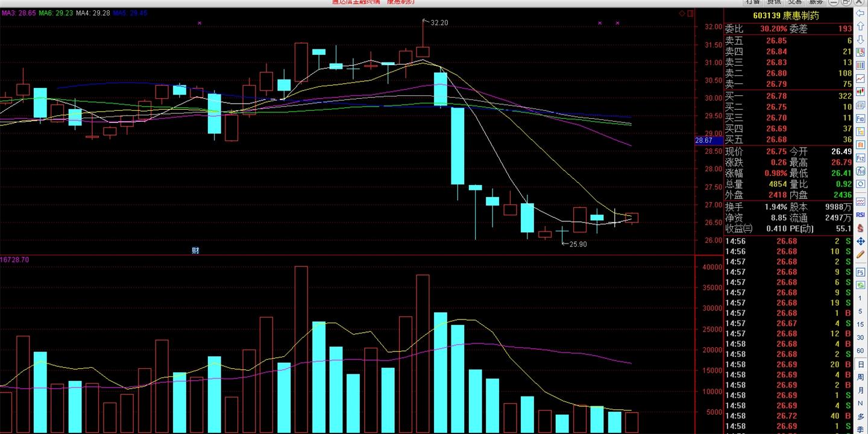Click the stock title 603139 康惠制药

coord(785,16)
